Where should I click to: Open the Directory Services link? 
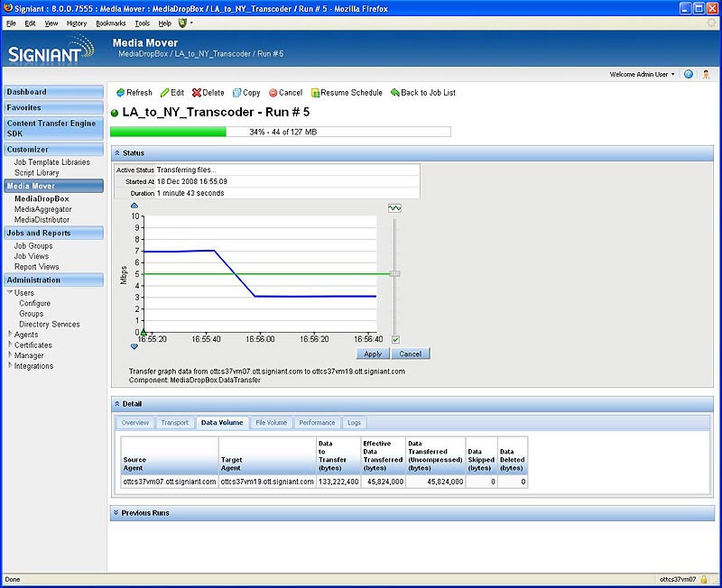[50, 325]
